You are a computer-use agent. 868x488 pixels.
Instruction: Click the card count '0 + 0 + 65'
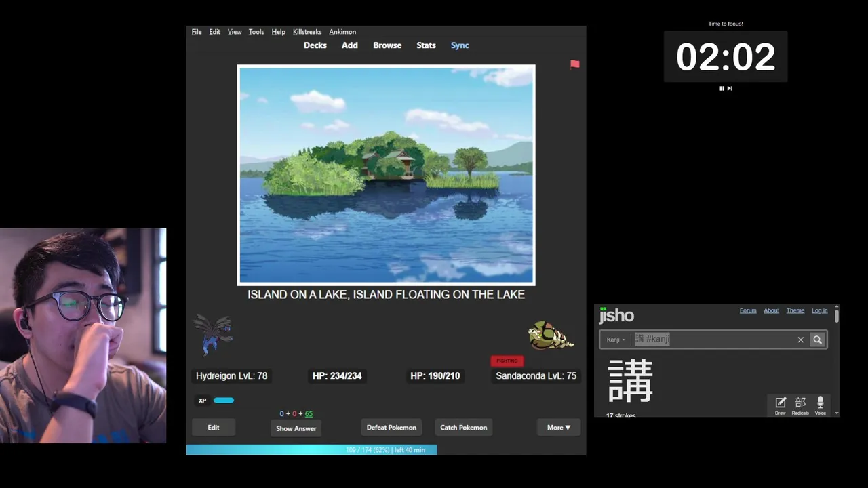coord(296,413)
